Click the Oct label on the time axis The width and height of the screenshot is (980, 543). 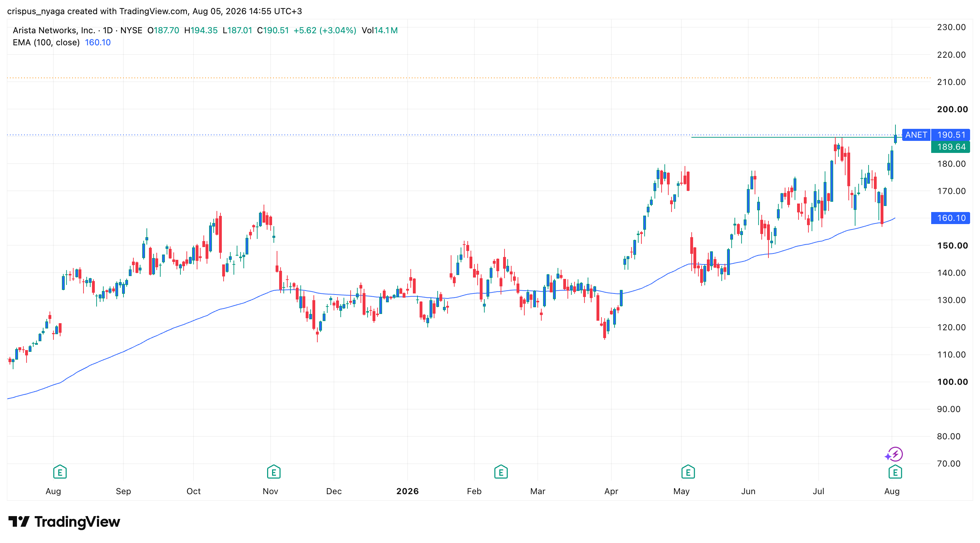pyautogui.click(x=193, y=491)
